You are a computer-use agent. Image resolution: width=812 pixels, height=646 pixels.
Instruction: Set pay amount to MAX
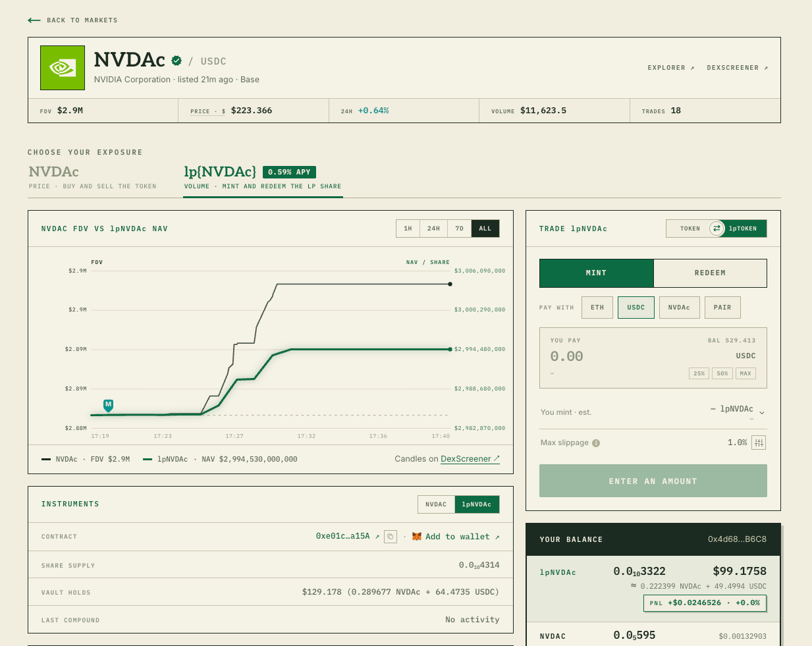tap(745, 373)
